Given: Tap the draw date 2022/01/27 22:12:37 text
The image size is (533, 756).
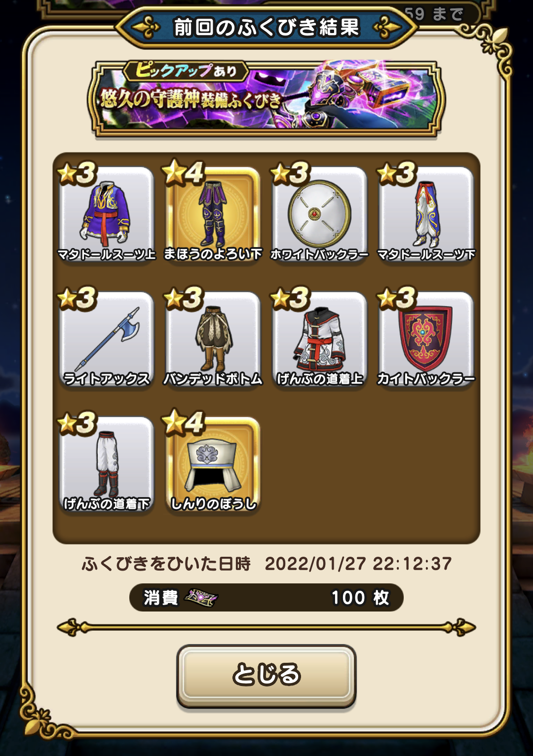Looking at the screenshot, I should pyautogui.click(x=358, y=564).
